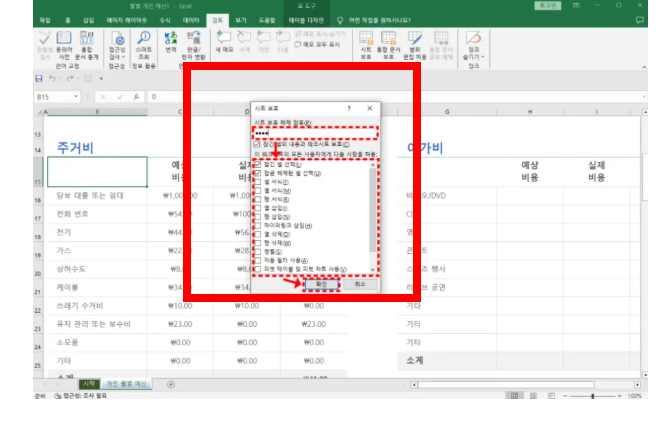Switch to Normal view icon in status bar
This screenshot has height=445, width=666.
(514, 396)
